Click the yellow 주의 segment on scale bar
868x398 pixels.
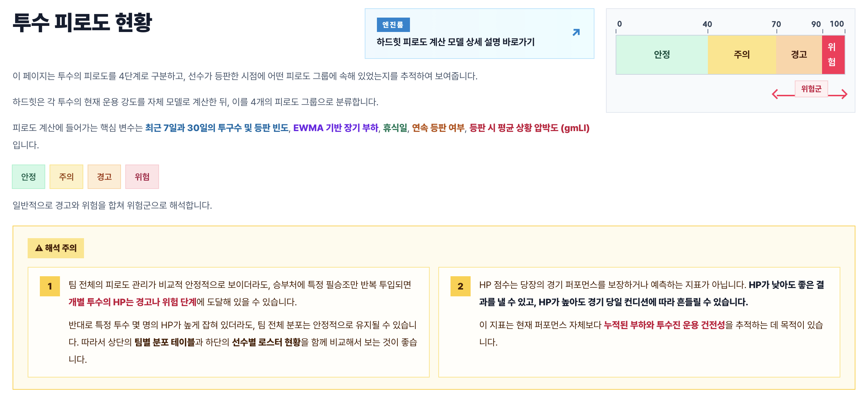click(x=742, y=55)
